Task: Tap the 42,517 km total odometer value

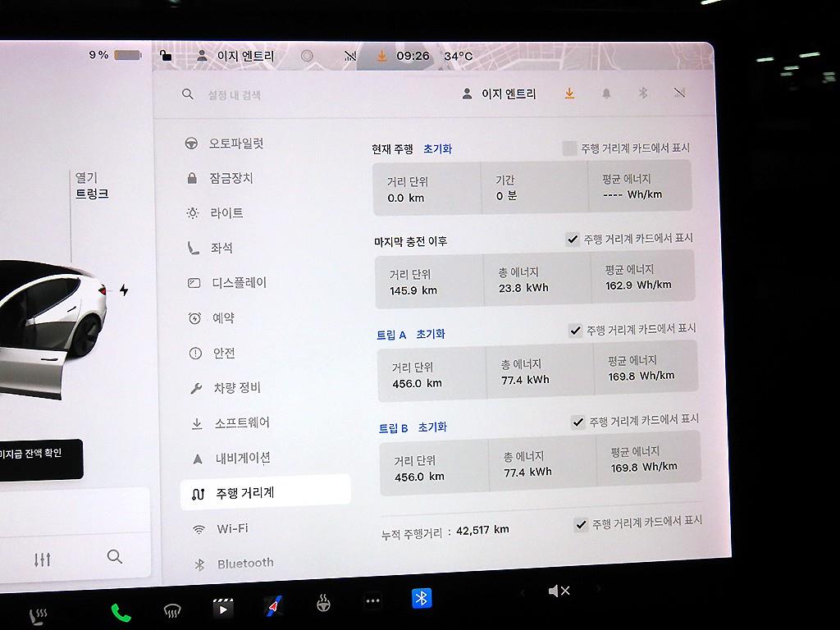Action: coord(482,531)
